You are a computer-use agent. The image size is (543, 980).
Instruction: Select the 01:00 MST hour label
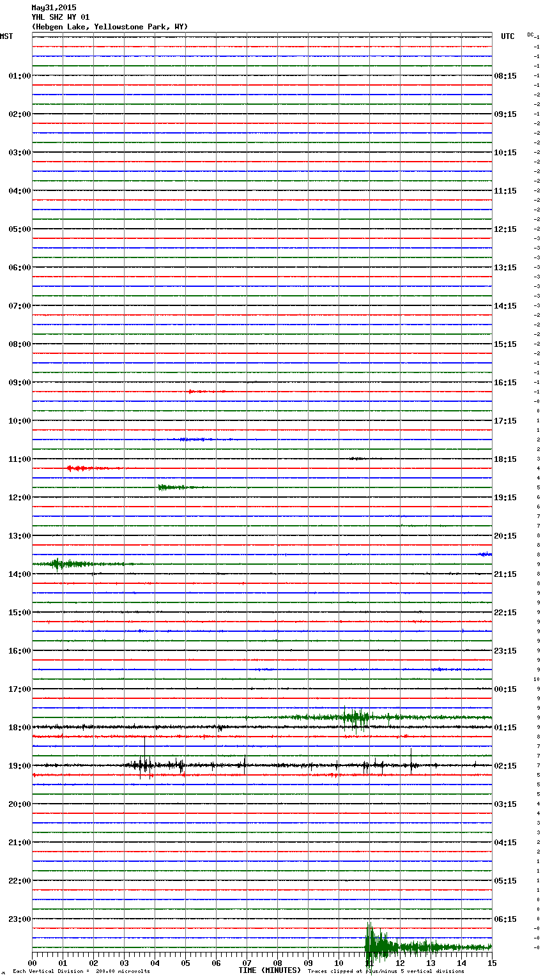[19, 76]
